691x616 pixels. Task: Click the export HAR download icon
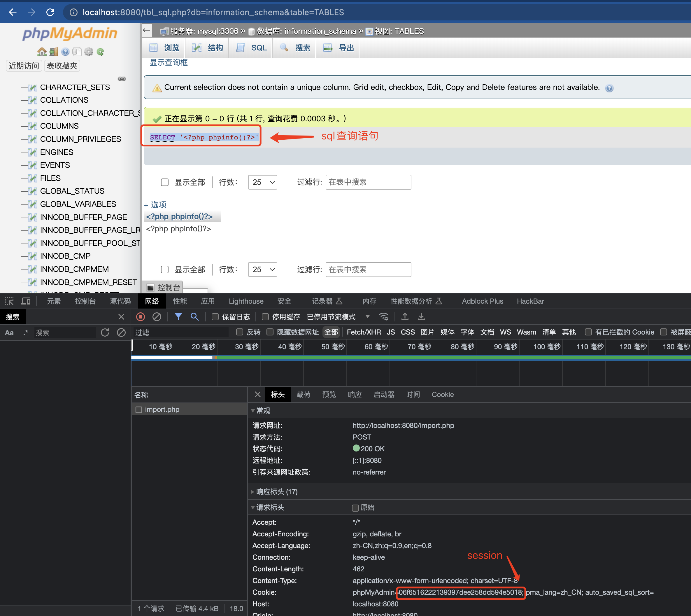click(421, 317)
